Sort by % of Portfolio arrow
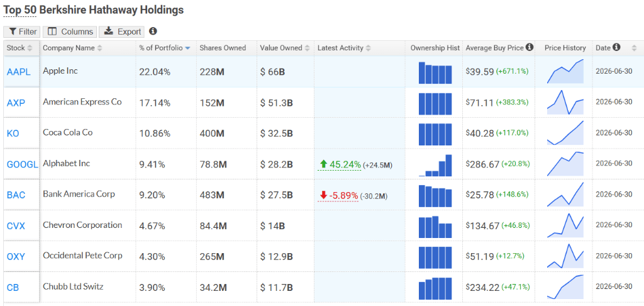The width and height of the screenshot is (644, 306). click(x=187, y=48)
